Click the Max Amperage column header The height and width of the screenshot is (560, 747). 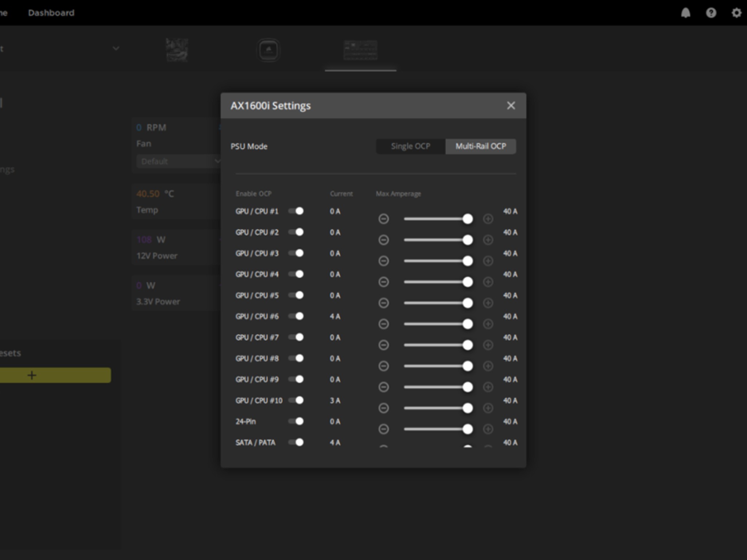click(398, 194)
